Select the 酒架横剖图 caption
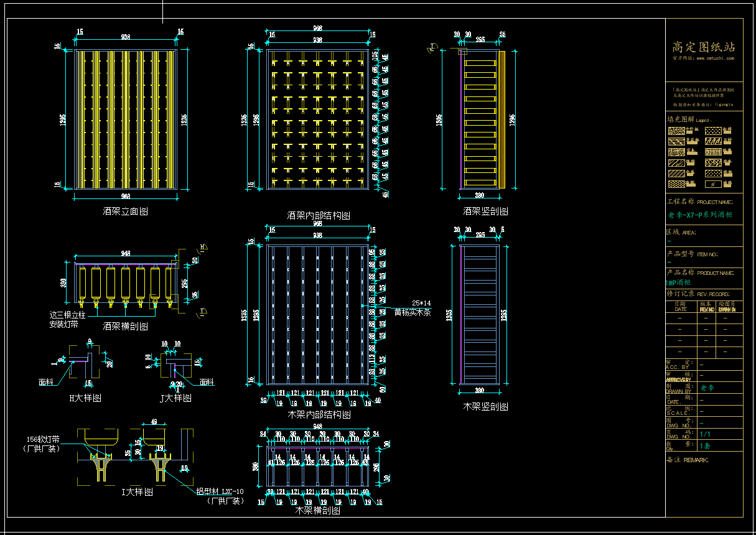This screenshot has width=756, height=535. 125,326
